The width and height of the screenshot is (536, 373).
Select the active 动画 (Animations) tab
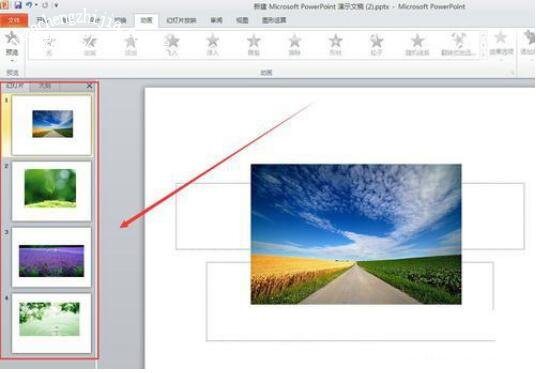(x=146, y=21)
